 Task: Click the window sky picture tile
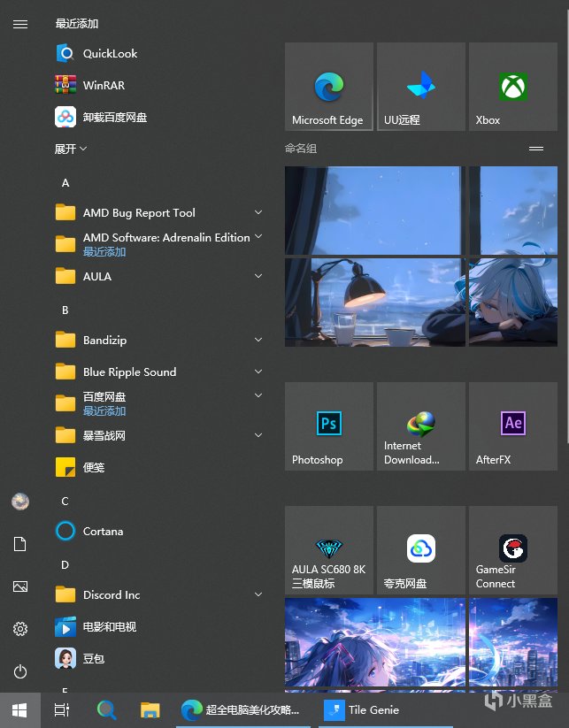pos(375,211)
